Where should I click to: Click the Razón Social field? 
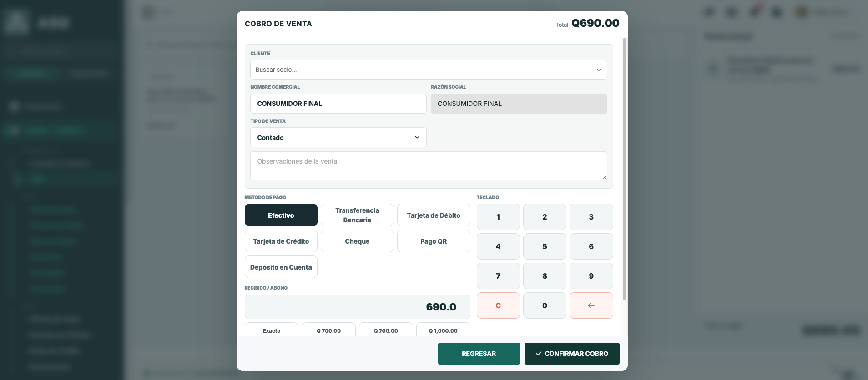(519, 104)
